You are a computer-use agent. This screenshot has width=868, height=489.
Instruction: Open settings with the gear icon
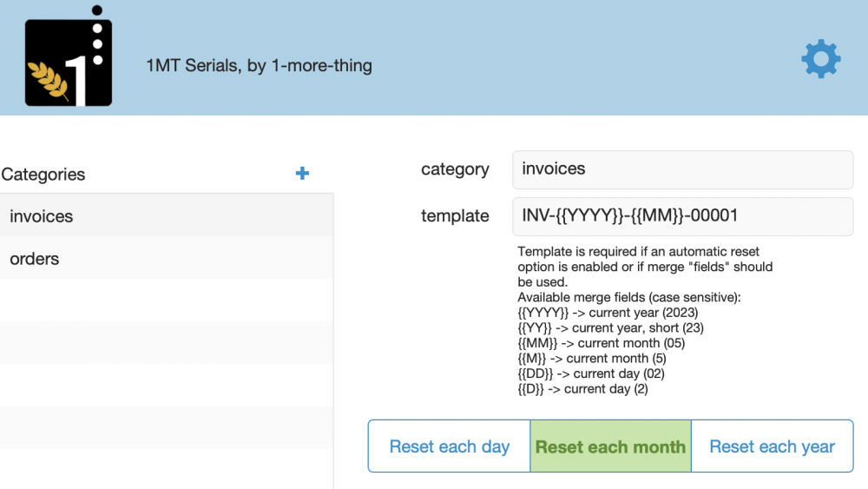pos(820,59)
